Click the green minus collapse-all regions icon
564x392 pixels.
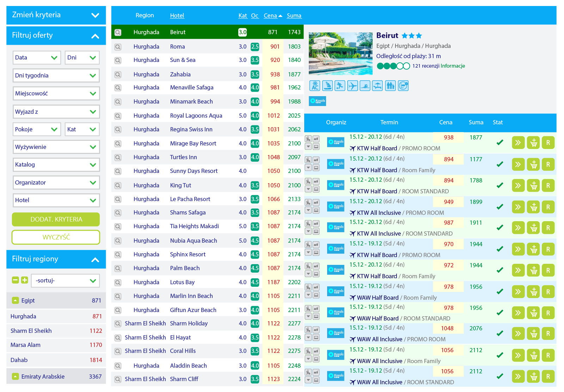click(x=15, y=280)
